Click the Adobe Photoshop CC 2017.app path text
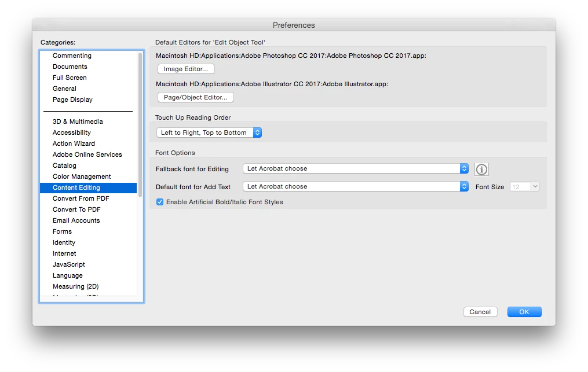The image size is (588, 372). coord(291,56)
